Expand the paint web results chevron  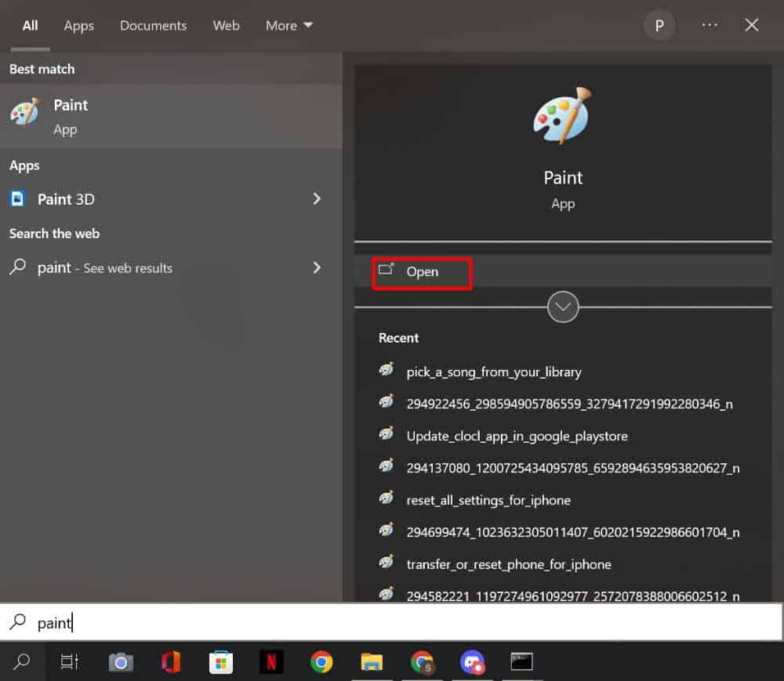click(317, 267)
